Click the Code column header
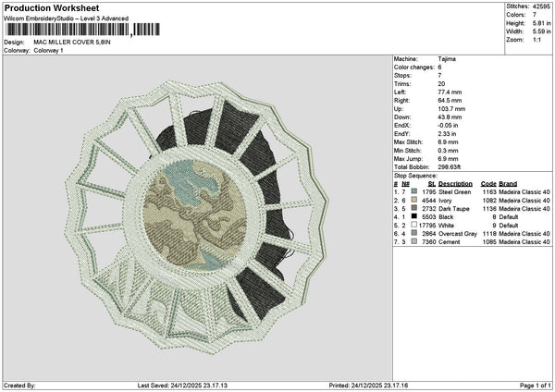 pos(488,184)
